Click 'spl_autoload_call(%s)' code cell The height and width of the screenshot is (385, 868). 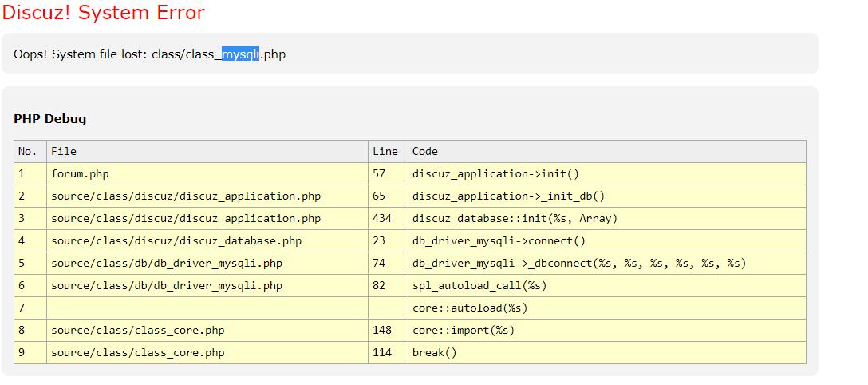pyautogui.click(x=607, y=285)
